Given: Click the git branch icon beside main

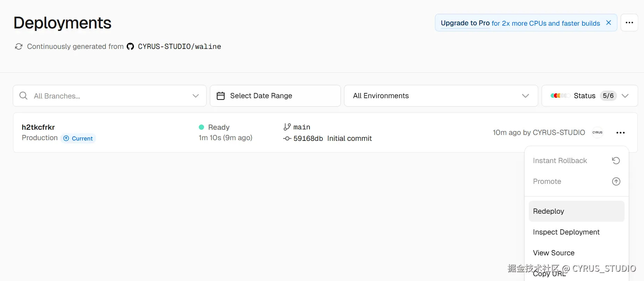Looking at the screenshot, I should pyautogui.click(x=287, y=127).
